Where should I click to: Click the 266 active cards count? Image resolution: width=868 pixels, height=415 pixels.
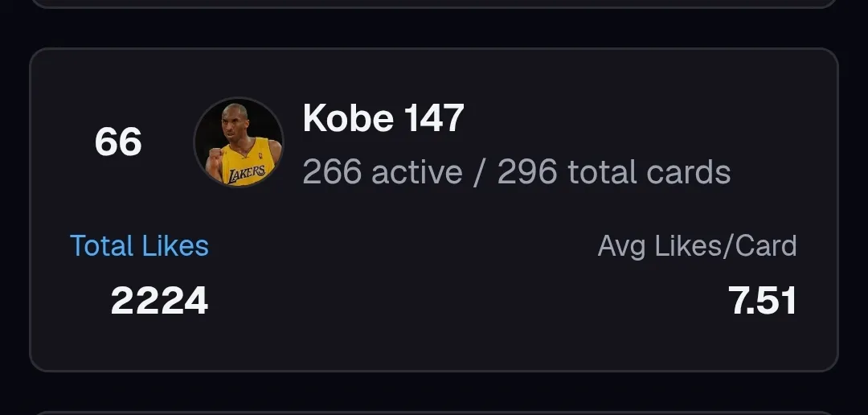pos(332,172)
